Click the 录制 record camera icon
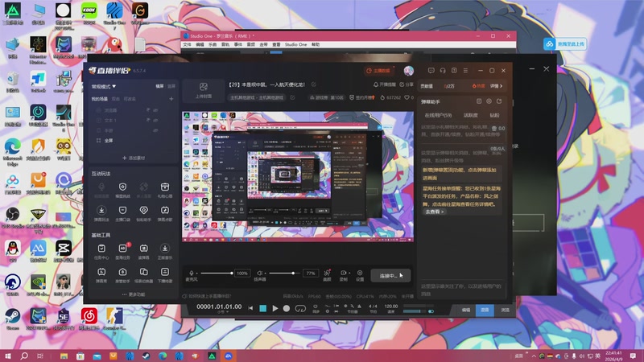This screenshot has width=644, height=362. pyautogui.click(x=343, y=273)
